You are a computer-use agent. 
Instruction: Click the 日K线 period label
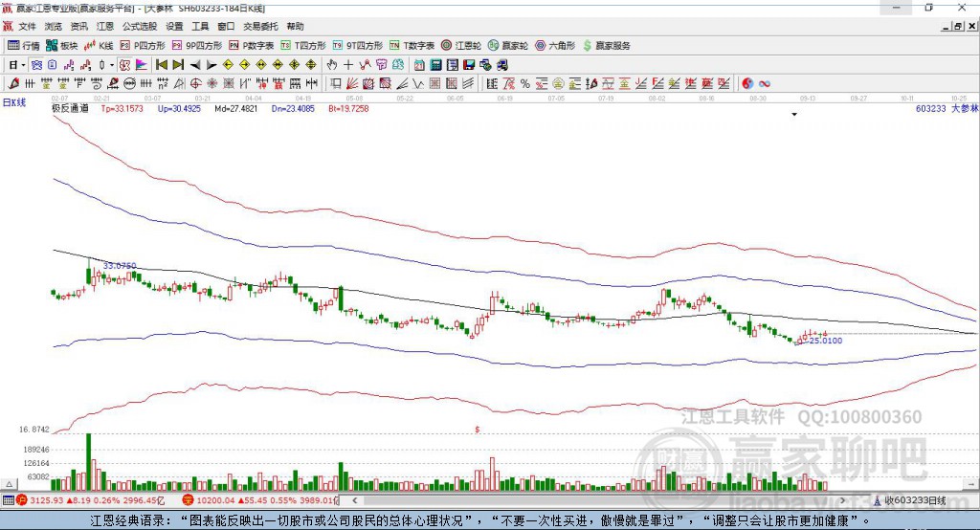[14, 102]
